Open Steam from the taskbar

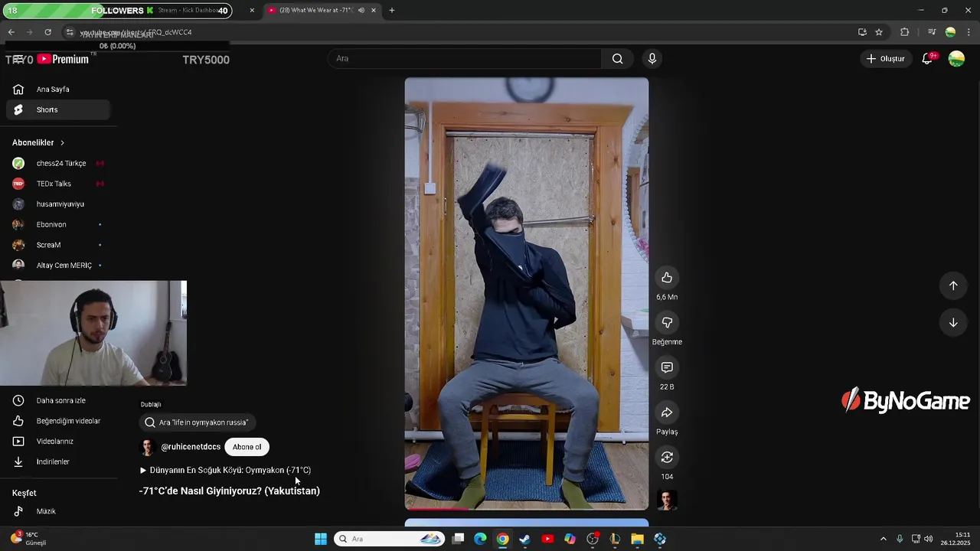(524, 539)
